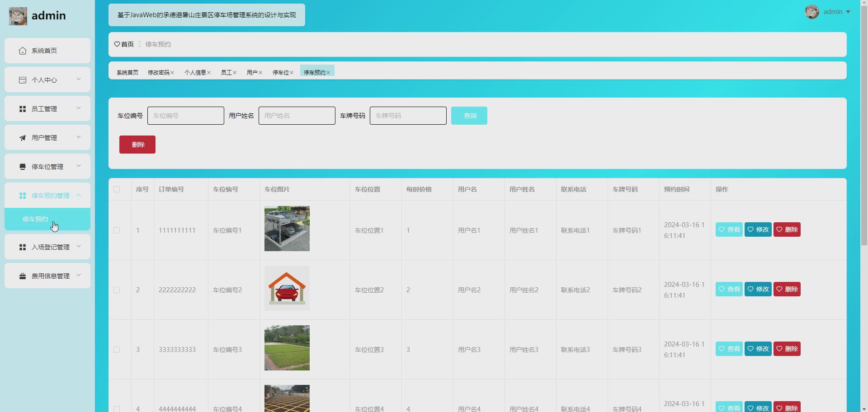
Task: Click 删除 for order 2222222222
Action: tap(787, 289)
